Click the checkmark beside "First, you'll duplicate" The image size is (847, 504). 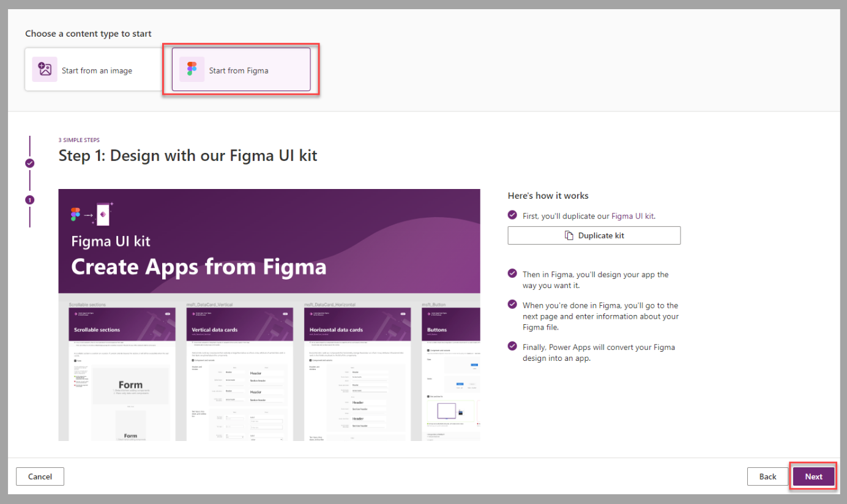click(512, 215)
